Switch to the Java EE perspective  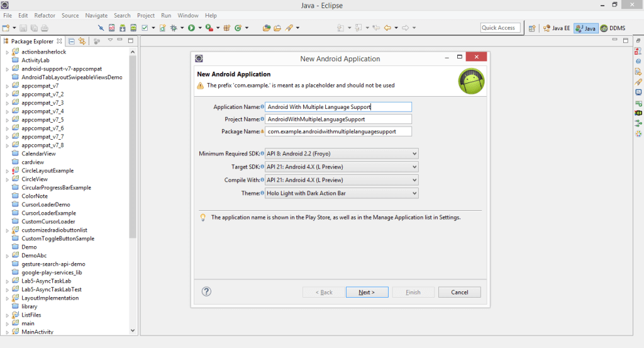tap(557, 28)
